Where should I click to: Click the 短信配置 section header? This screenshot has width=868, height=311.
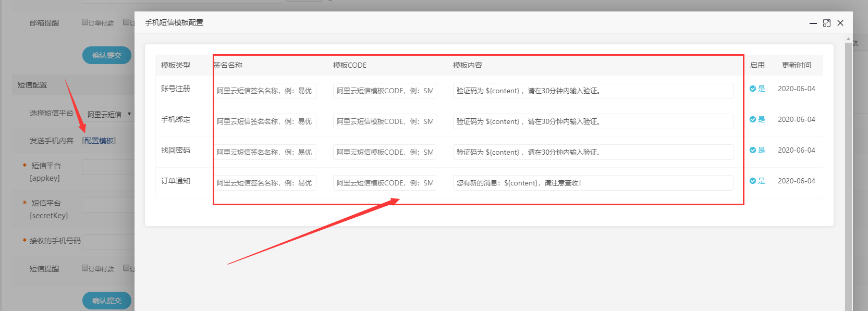(32, 85)
